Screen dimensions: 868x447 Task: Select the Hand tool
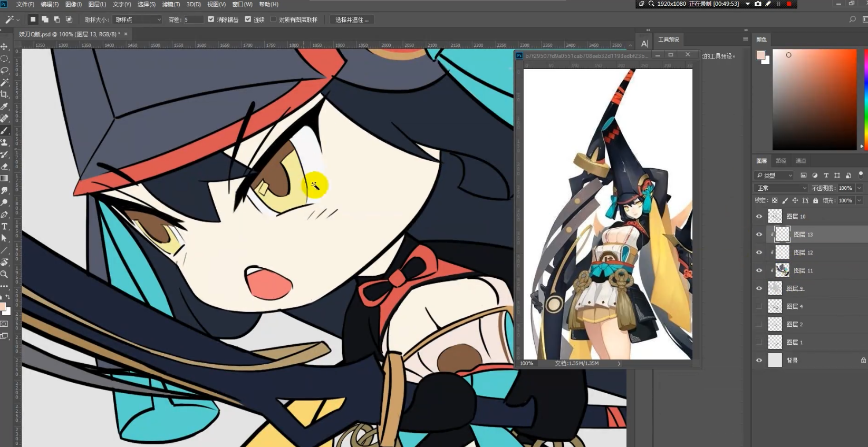click(x=5, y=262)
